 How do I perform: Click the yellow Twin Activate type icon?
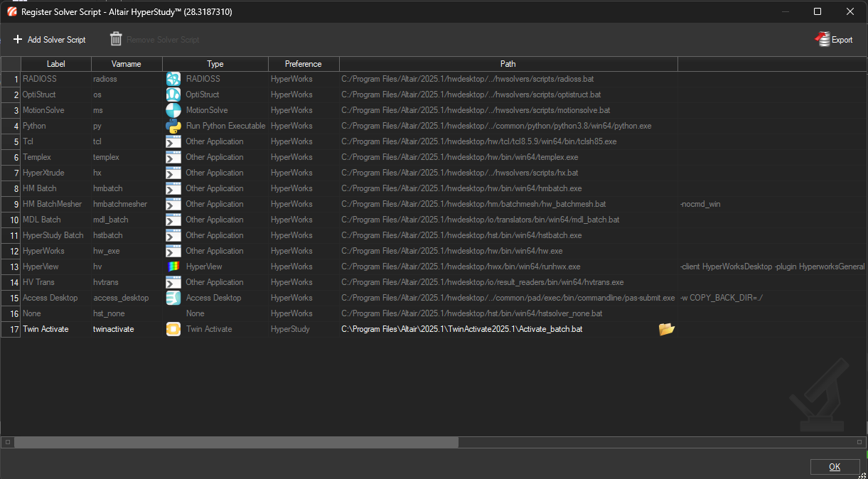click(173, 329)
